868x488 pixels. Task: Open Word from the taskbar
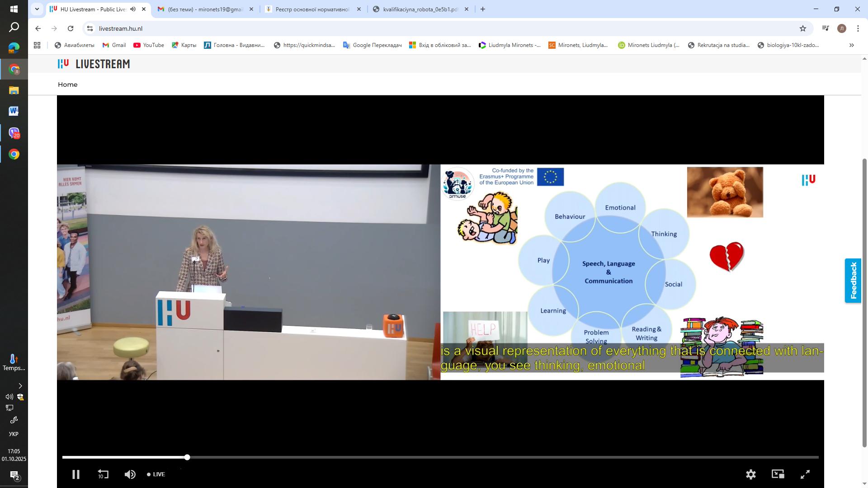coord(14,111)
